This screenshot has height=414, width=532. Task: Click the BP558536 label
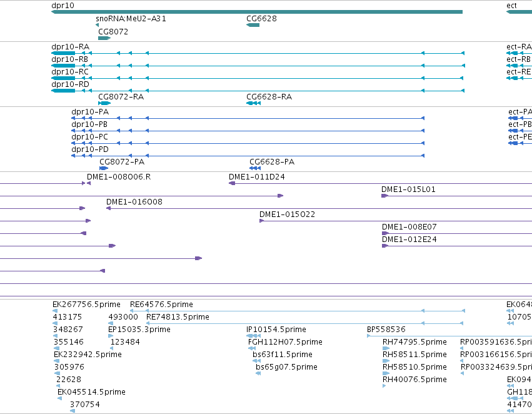386,330
